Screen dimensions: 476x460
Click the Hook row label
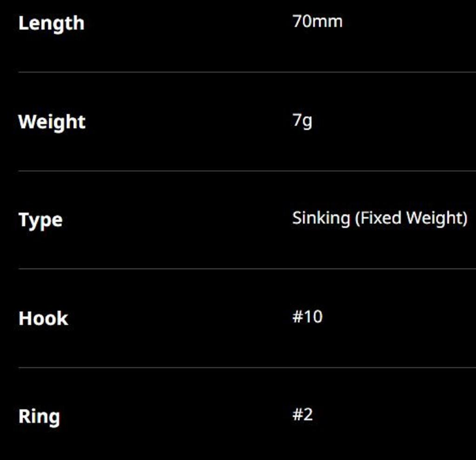43,319
